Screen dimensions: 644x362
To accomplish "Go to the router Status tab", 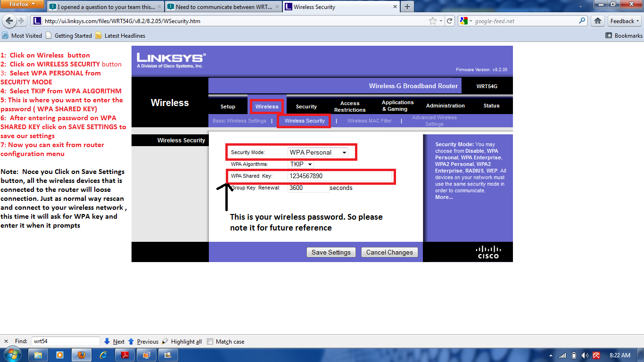I will point(491,106).
